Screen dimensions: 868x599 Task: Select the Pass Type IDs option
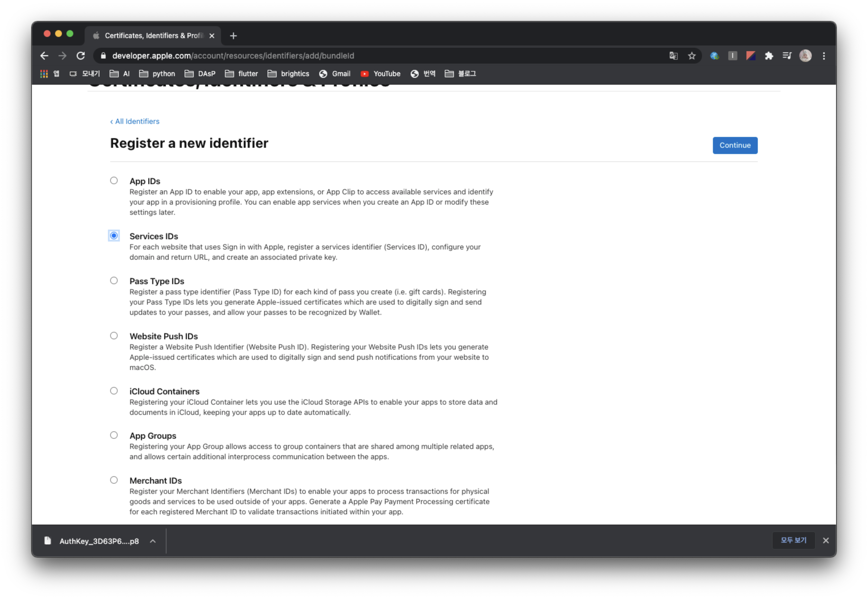click(x=114, y=281)
